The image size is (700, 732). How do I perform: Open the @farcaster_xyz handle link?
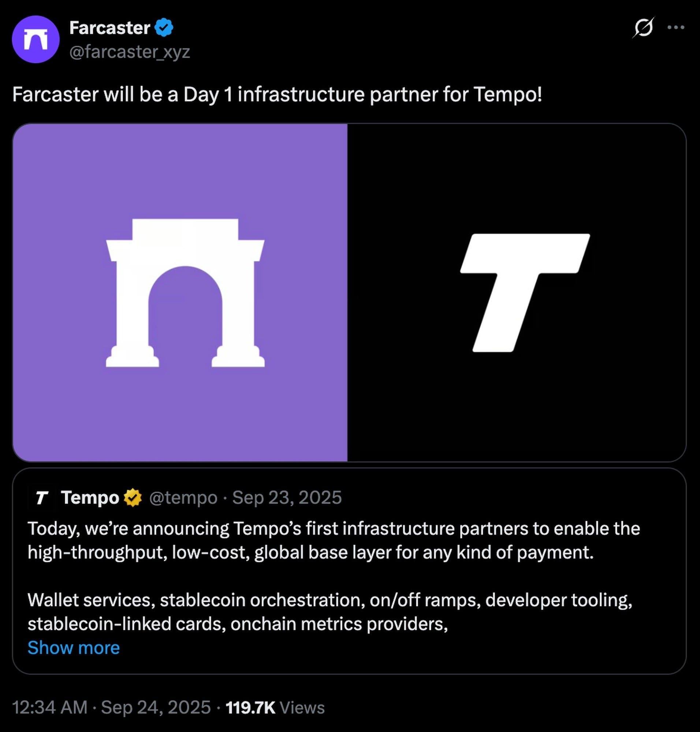pyautogui.click(x=130, y=52)
